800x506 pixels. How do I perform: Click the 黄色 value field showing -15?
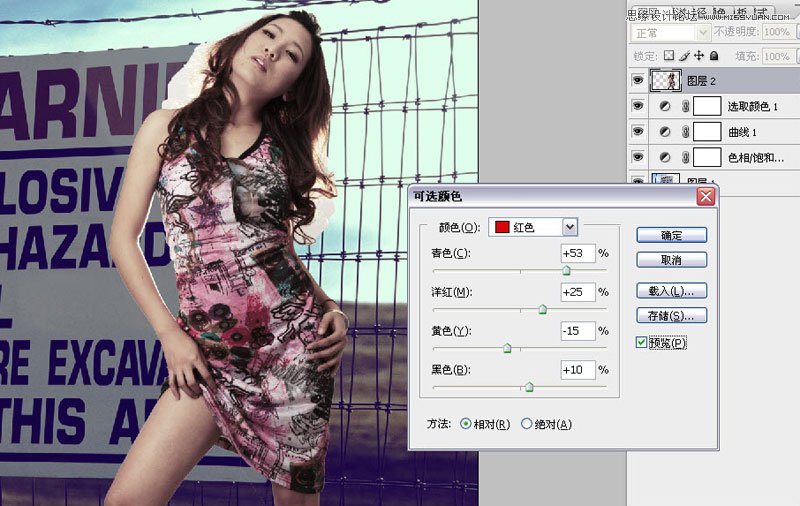[x=578, y=331]
